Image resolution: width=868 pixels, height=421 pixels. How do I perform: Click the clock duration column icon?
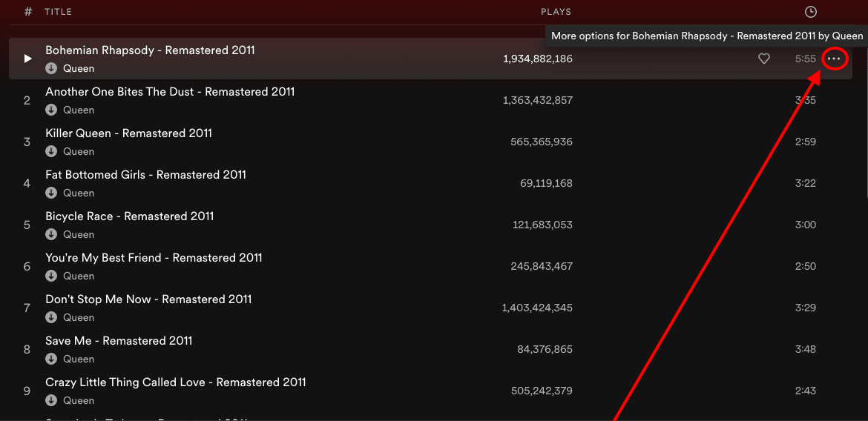(810, 12)
